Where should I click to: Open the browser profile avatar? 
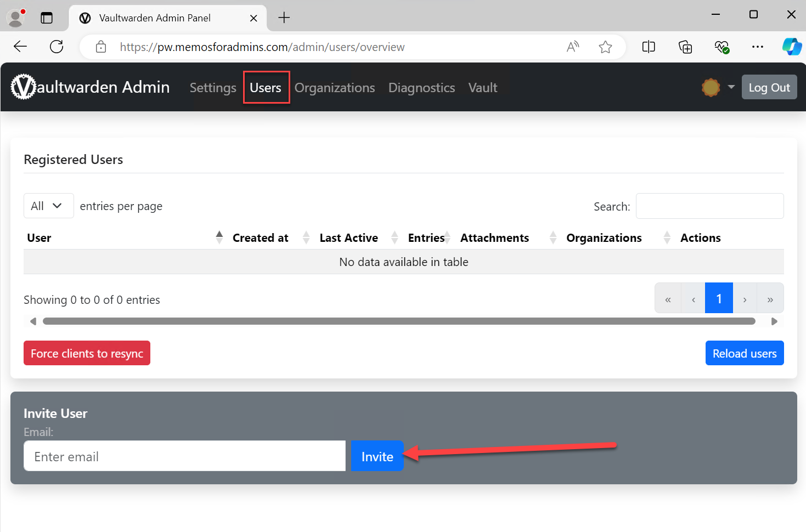16,18
